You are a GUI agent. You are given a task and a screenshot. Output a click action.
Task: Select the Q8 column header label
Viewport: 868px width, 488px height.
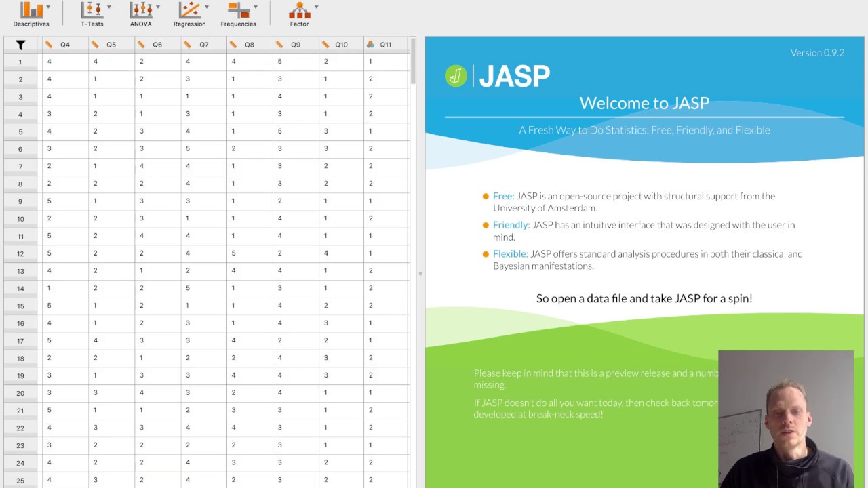pos(250,45)
